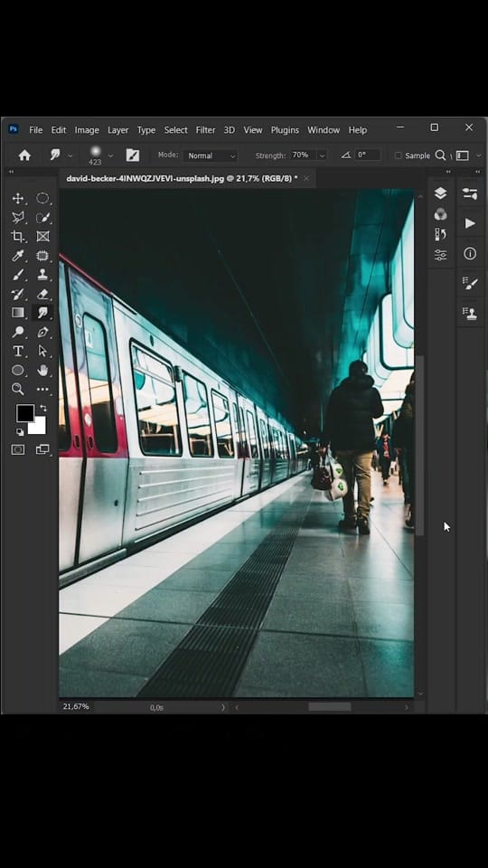Image resolution: width=488 pixels, height=868 pixels.
Task: Open the Edit menu
Action: tap(59, 130)
